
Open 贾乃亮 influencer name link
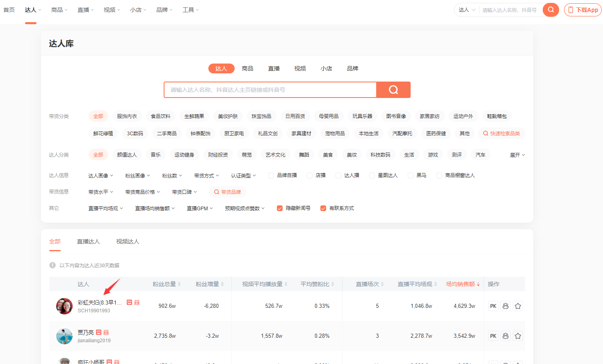coord(86,332)
